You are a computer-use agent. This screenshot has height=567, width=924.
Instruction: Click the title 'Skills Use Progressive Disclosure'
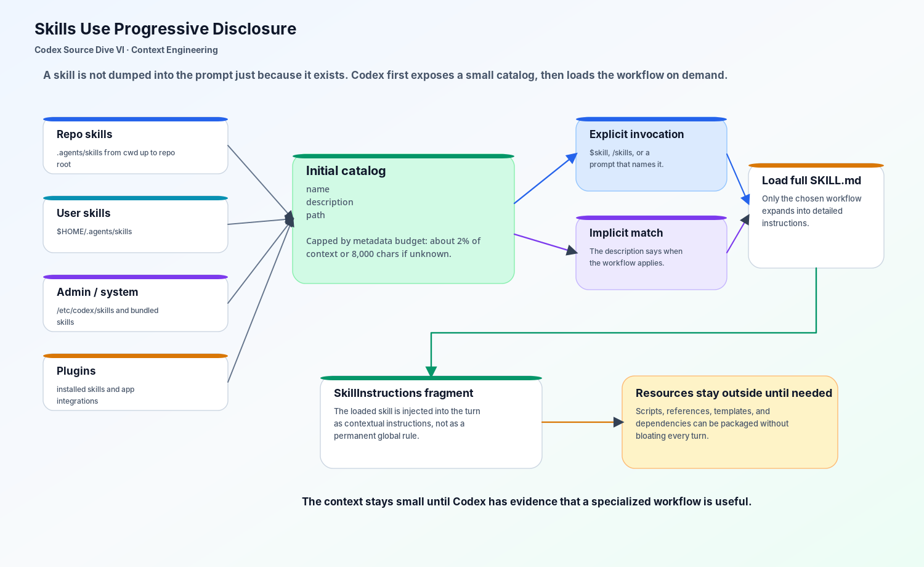(x=165, y=29)
